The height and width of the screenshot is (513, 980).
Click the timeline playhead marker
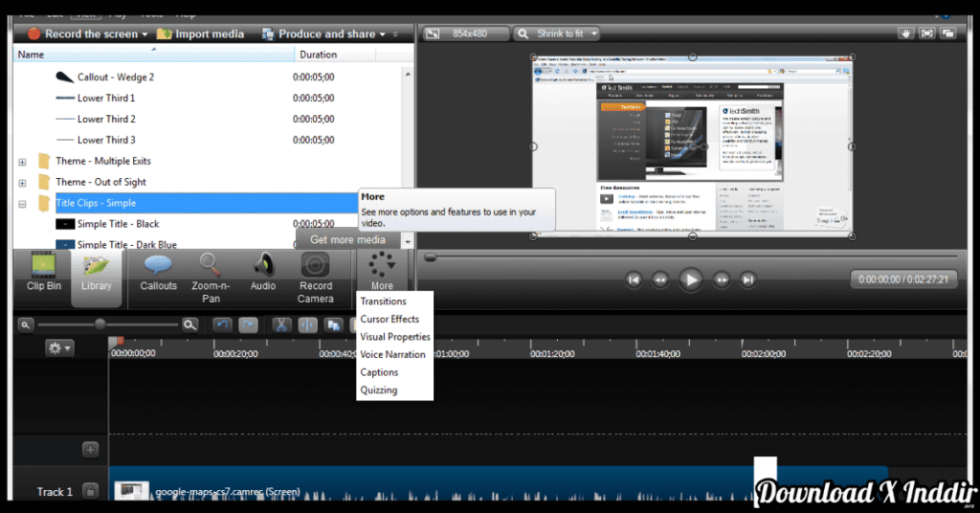(x=117, y=341)
